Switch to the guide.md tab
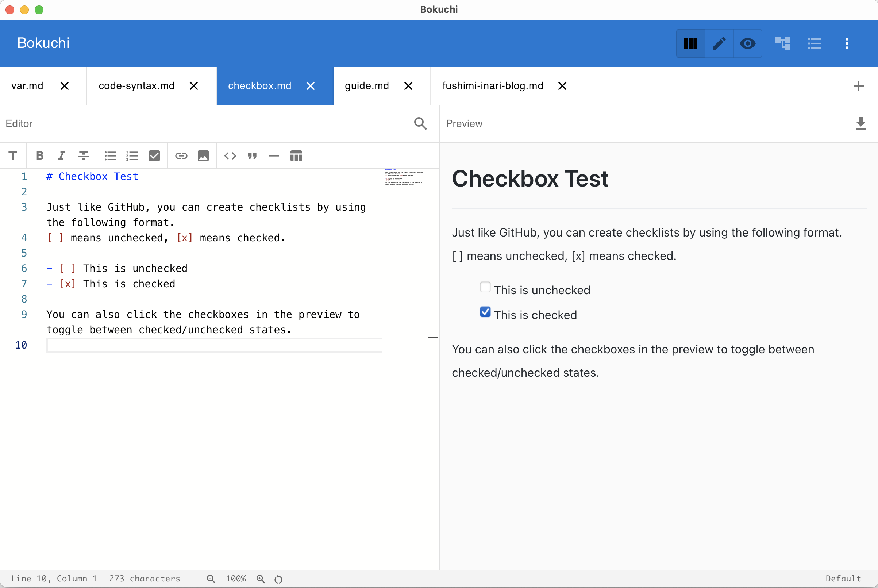 click(366, 85)
